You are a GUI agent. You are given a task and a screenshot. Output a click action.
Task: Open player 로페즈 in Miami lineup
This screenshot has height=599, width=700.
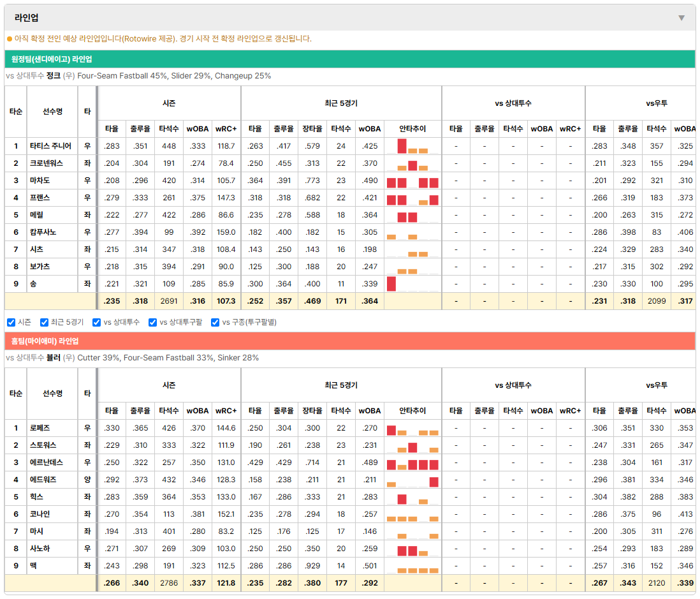[40, 428]
